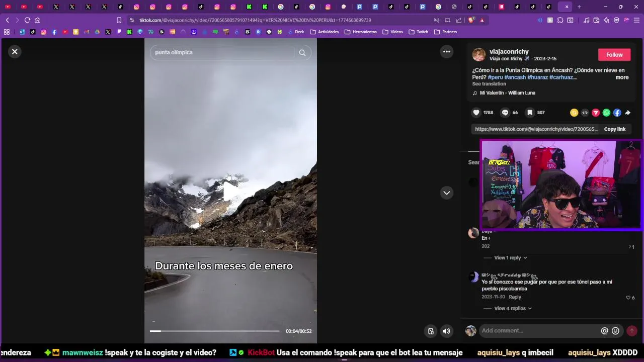Open the Twitch bookmarks folder
644x362 pixels.
pyautogui.click(x=419, y=32)
